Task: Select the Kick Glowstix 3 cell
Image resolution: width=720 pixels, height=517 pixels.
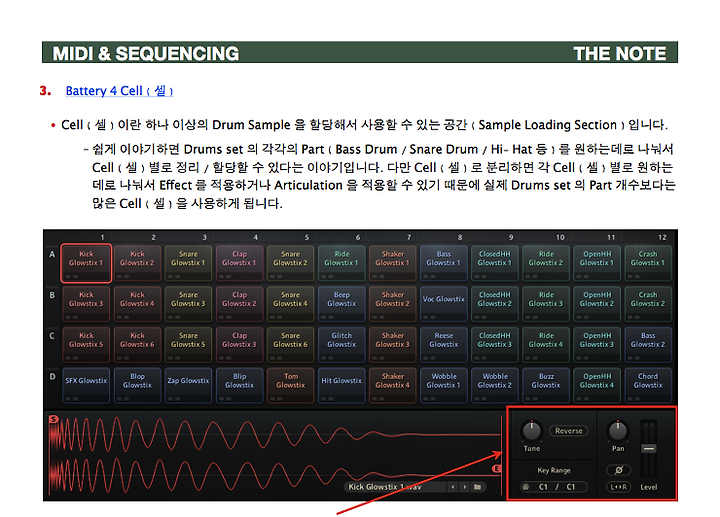Action: 86,304
